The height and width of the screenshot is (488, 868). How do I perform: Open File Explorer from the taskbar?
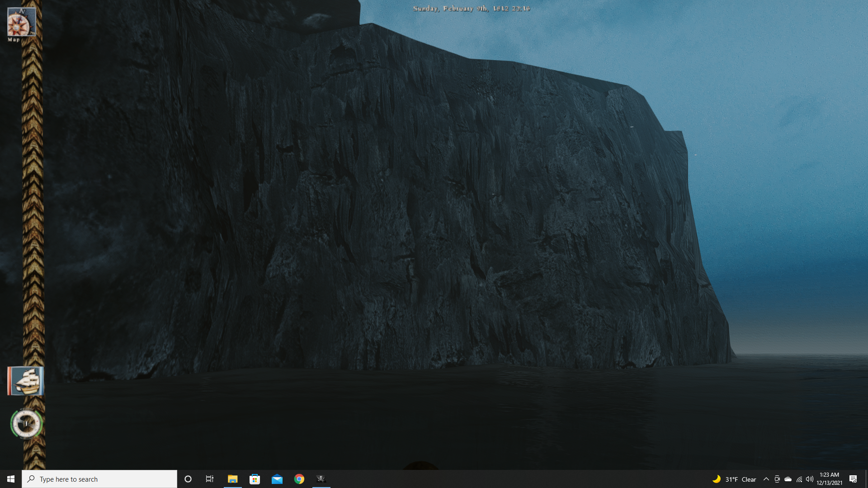[232, 479]
